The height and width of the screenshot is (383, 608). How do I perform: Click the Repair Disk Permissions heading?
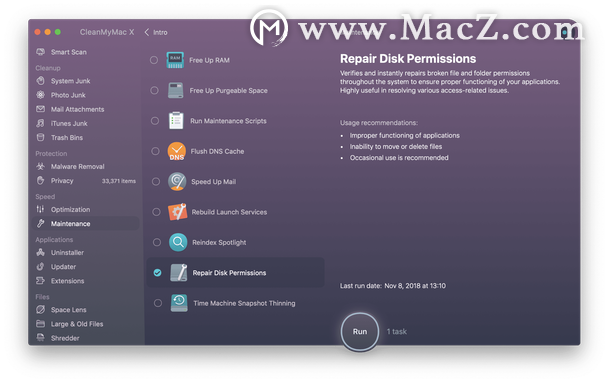click(408, 59)
